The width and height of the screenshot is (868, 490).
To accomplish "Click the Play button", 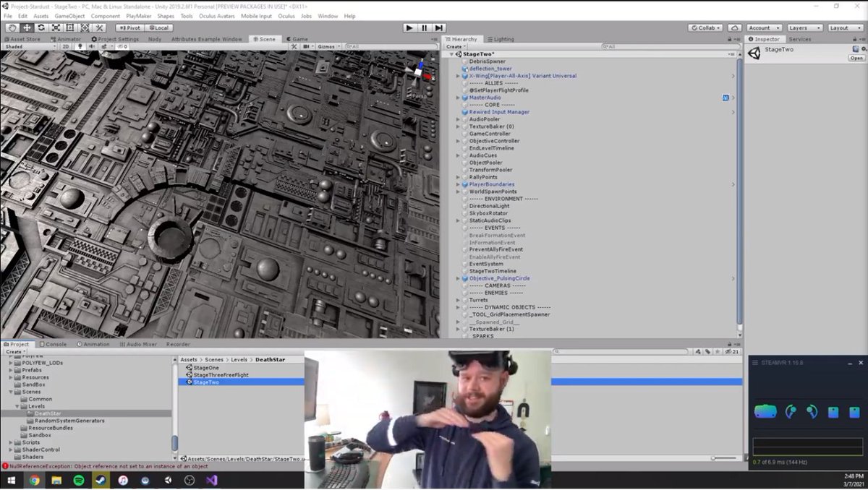I will [x=409, y=27].
